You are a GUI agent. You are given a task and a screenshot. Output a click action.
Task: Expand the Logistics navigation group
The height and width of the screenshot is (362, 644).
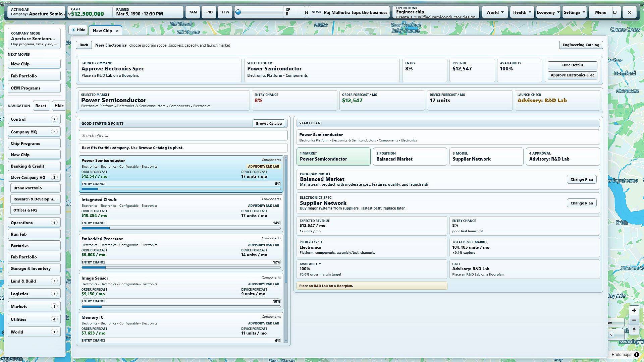click(34, 294)
